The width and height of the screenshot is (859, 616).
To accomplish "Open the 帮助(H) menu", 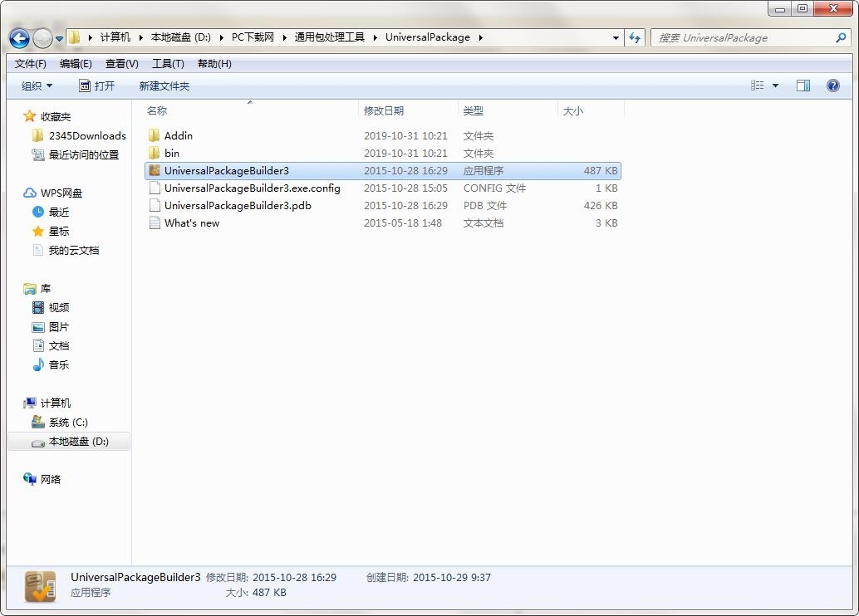I will click(214, 64).
